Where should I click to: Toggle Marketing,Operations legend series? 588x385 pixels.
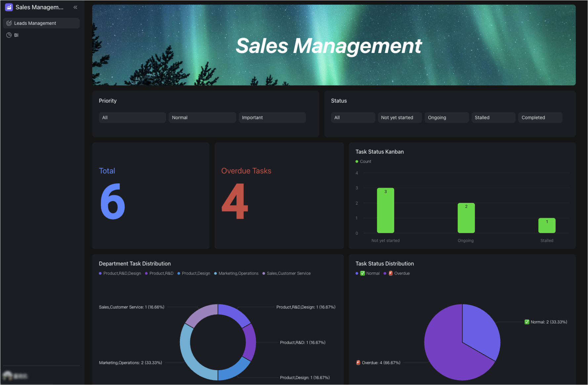click(236, 273)
